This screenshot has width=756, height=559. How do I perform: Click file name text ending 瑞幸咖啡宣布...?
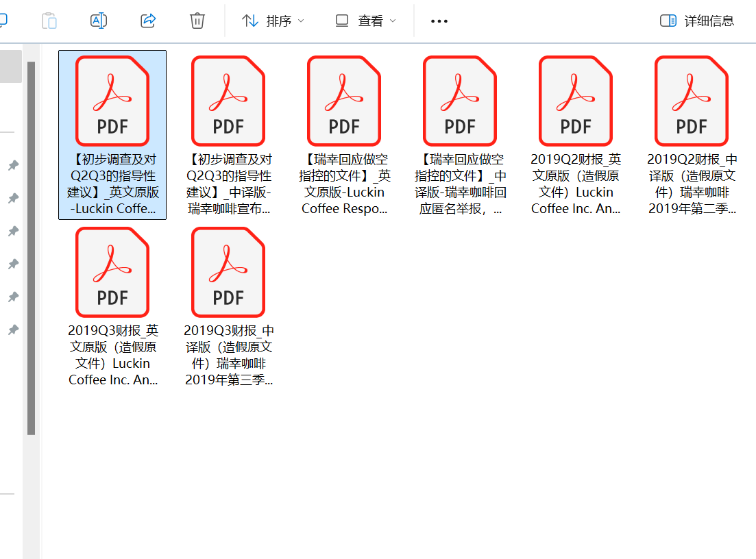click(x=228, y=184)
